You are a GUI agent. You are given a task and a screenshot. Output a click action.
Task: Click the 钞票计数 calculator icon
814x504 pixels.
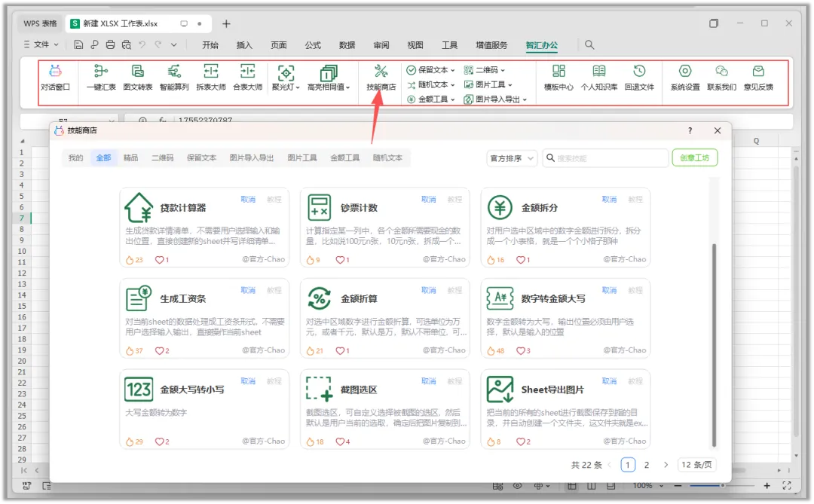coord(319,208)
